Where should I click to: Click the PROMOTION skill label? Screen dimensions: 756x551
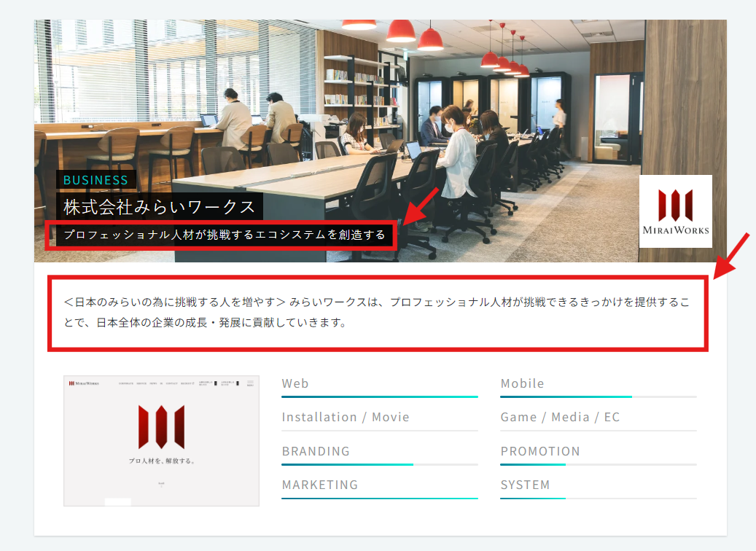tap(540, 451)
